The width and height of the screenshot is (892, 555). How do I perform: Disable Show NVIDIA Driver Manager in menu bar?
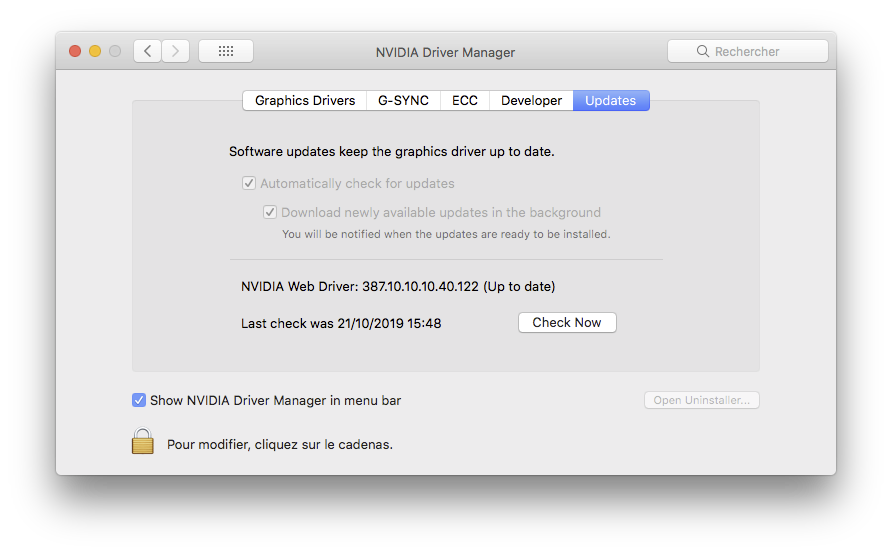139,400
